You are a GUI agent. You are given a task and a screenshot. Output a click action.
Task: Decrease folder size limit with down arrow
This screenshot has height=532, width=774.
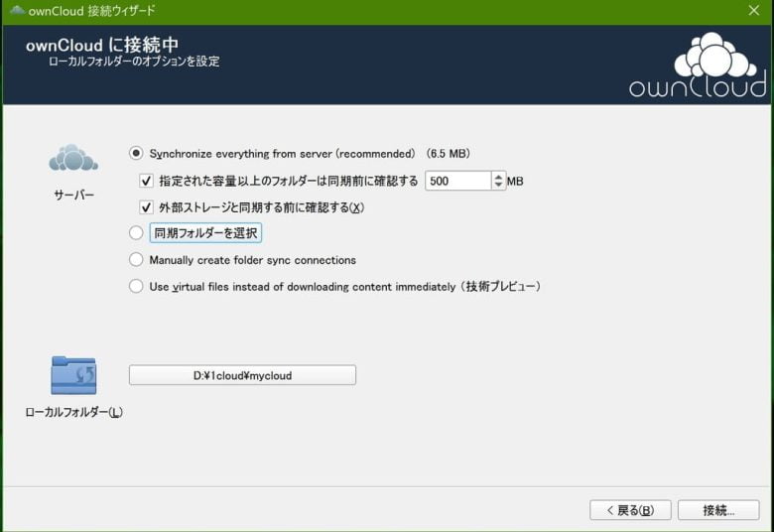click(x=498, y=186)
